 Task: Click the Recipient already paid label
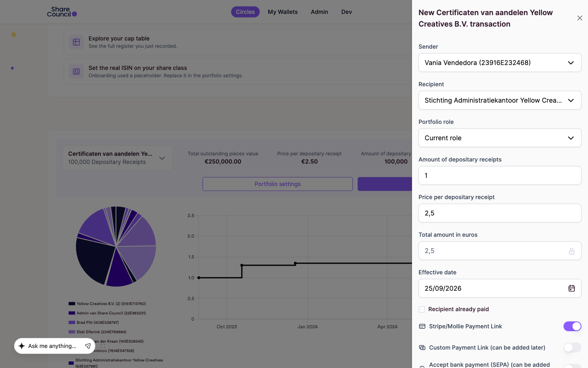point(459,309)
